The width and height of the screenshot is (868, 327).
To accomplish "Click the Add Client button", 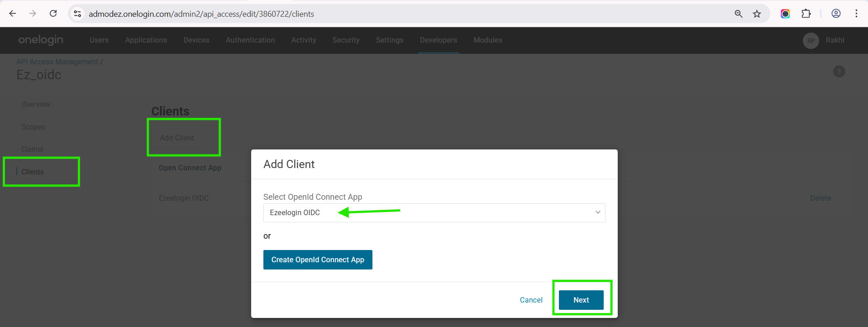I will (x=177, y=138).
